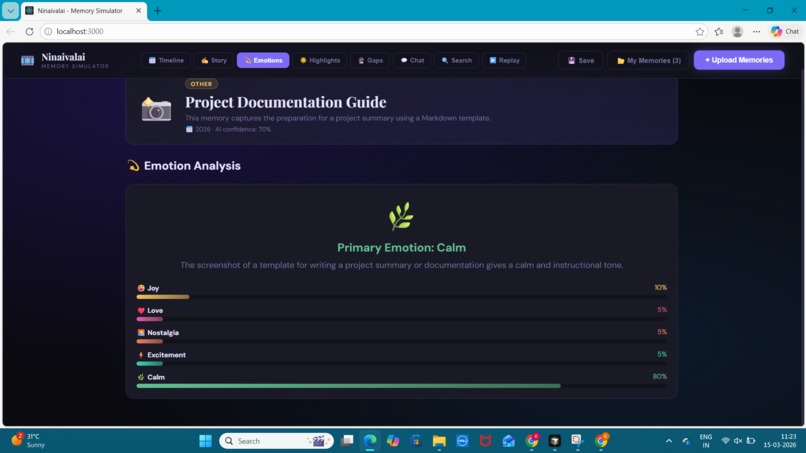Image resolution: width=806 pixels, height=453 pixels.
Task: Open My Memories (3)
Action: click(648, 60)
